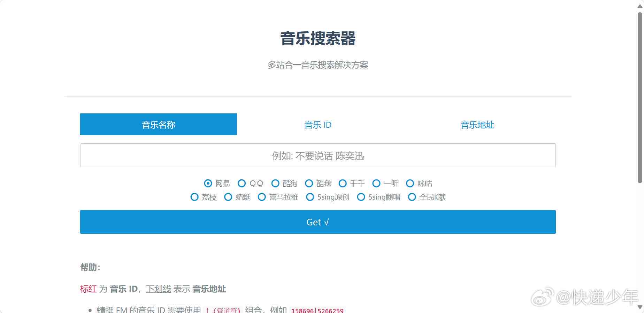Click the underlined 下划线 text
Screen dimensions: 644x313
(x=159, y=289)
